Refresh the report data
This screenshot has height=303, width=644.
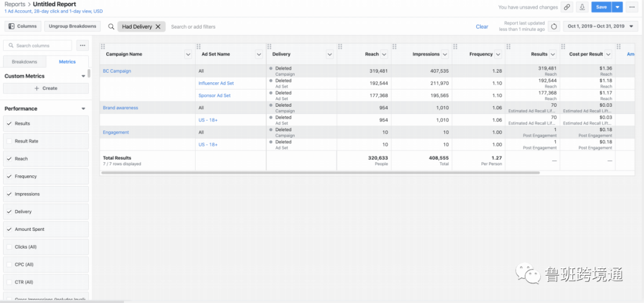click(554, 26)
